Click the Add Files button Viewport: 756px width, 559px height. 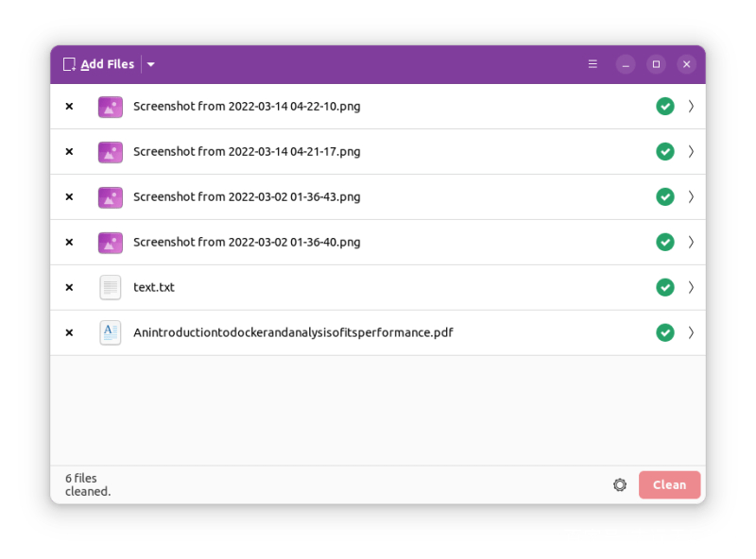(x=98, y=64)
